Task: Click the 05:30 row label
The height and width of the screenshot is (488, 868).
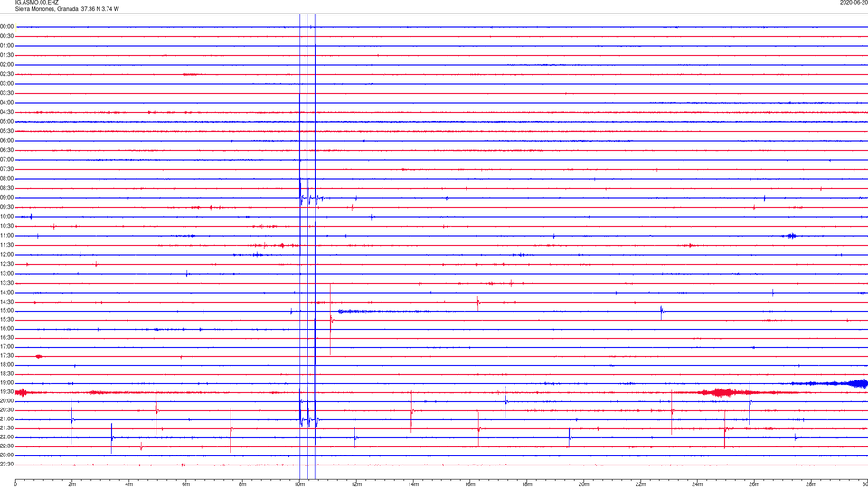Action: coord(7,131)
